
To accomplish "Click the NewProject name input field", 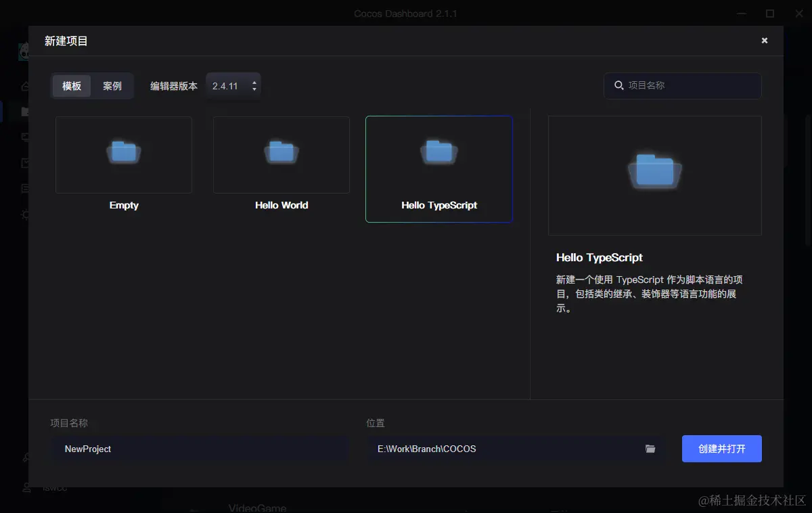I will [x=201, y=449].
